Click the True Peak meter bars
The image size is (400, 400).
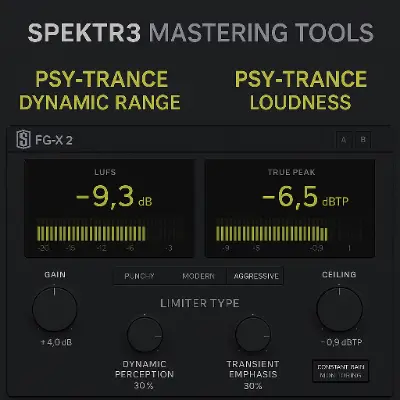[271, 234]
